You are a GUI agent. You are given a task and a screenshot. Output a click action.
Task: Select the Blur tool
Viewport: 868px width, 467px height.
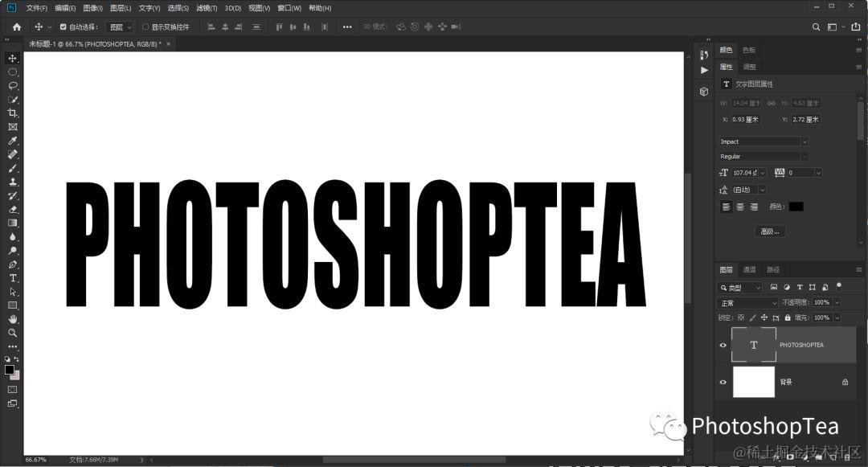pos(12,237)
